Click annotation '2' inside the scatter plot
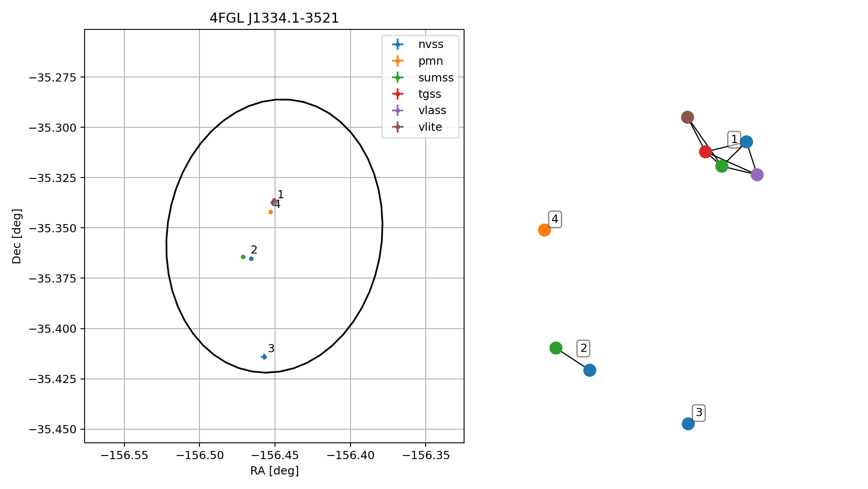868x489 pixels. [x=254, y=250]
